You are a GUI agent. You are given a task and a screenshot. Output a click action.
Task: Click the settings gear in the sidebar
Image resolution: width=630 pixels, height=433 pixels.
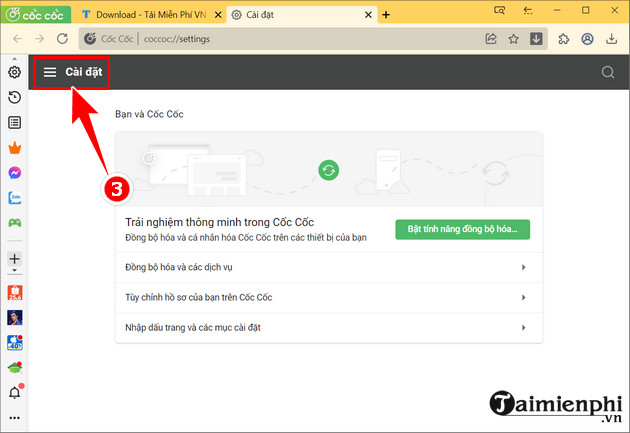click(x=15, y=72)
